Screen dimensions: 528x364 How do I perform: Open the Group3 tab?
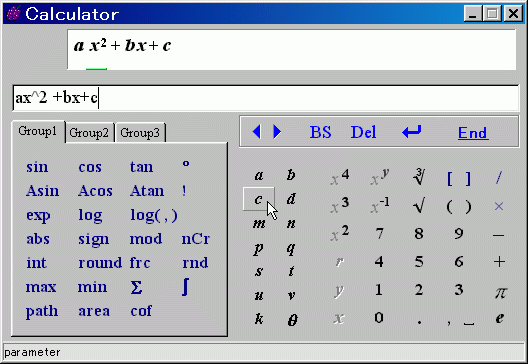click(x=140, y=133)
